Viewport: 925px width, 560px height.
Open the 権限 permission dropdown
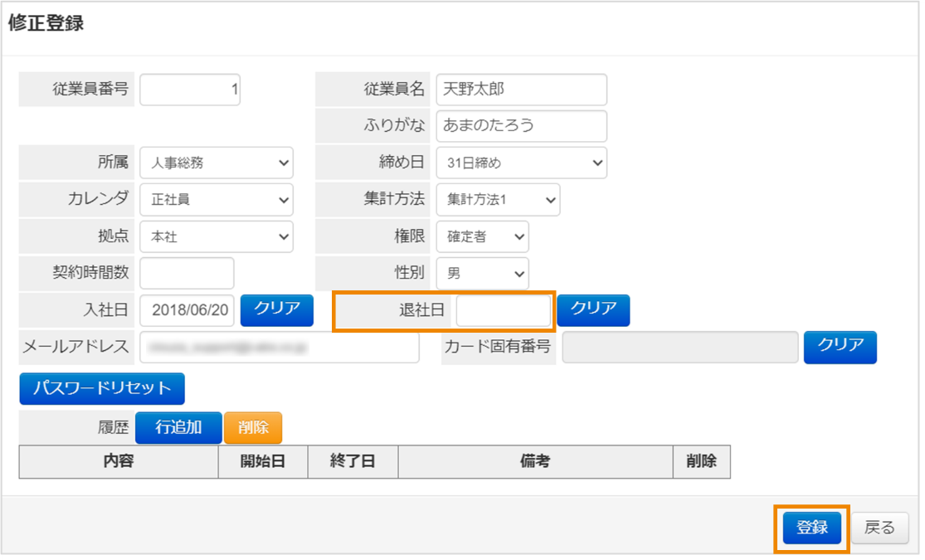[482, 236]
